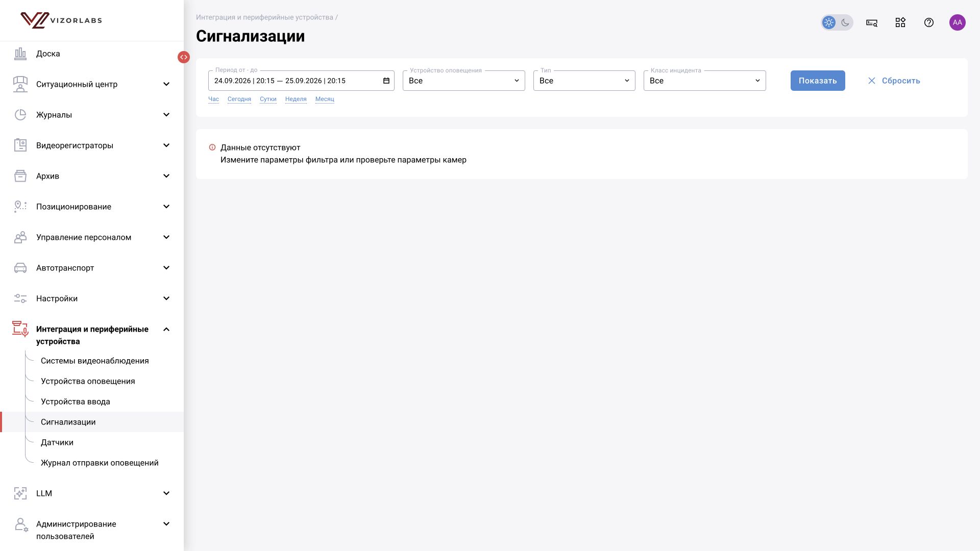The height and width of the screenshot is (551, 980).
Task: Click the Журналы pie chart icon
Action: pos(20,115)
